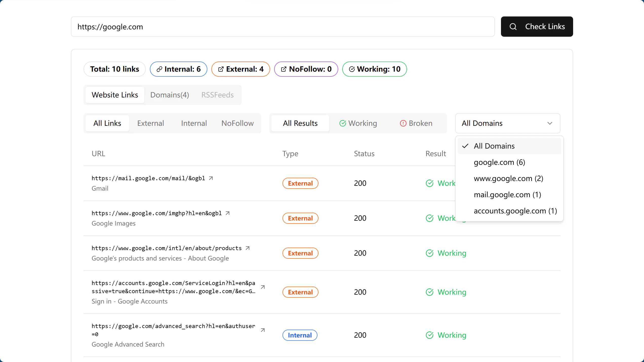This screenshot has width=644, height=362.
Task: Click the External tag in Google Images row
Action: 300,218
